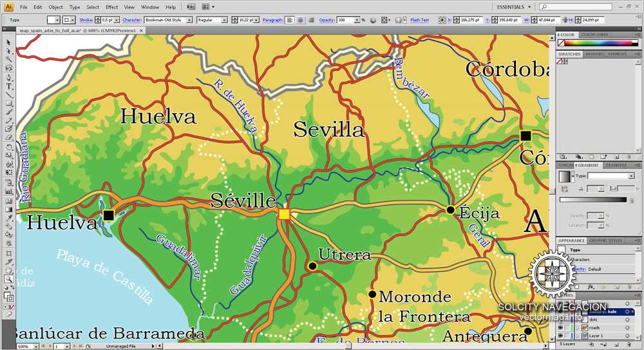Select the Eyedropper tool

8,218
